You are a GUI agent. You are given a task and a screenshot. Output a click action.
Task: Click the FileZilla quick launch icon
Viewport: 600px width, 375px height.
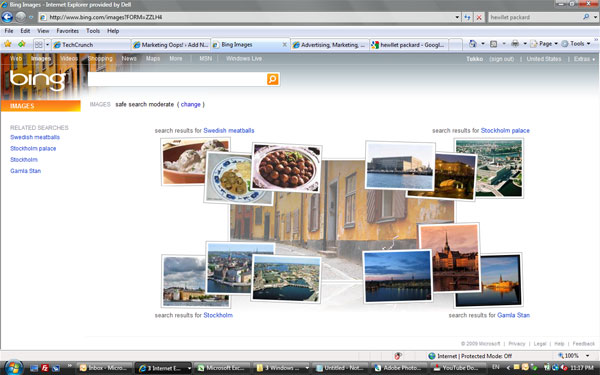[45, 368]
